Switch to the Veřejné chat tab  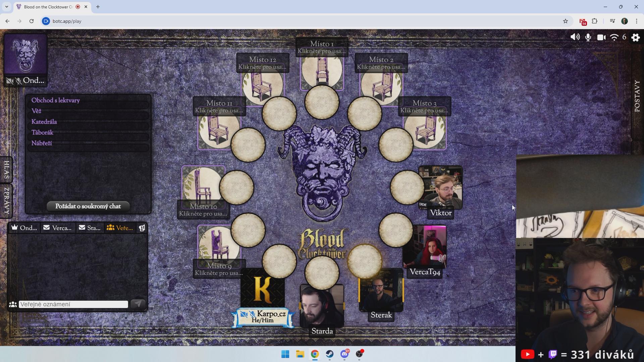point(120,228)
